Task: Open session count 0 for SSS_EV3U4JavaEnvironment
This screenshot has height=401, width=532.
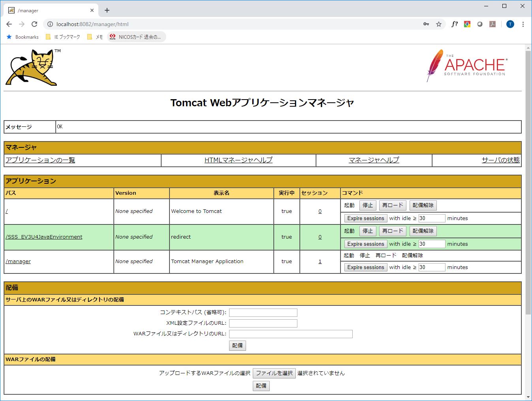Action: coord(320,237)
